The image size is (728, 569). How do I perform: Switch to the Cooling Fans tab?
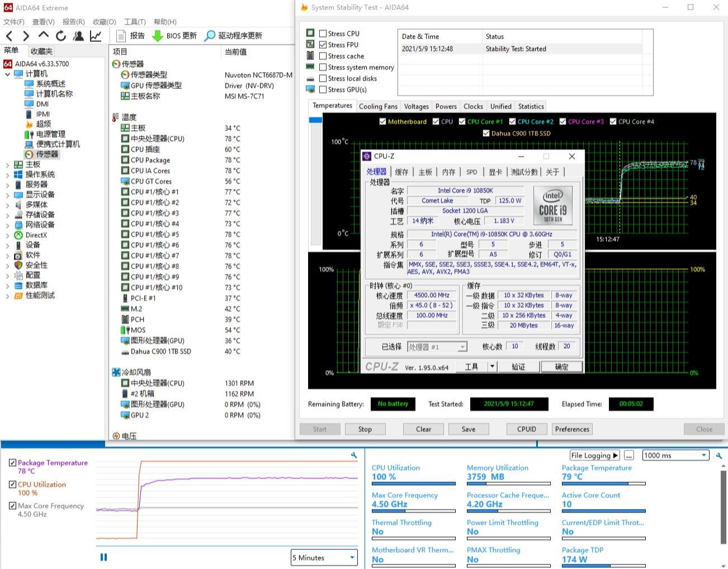pos(378,106)
